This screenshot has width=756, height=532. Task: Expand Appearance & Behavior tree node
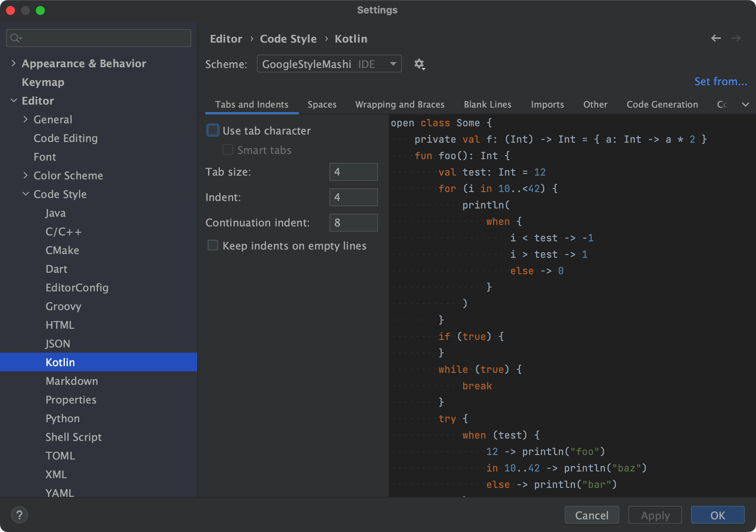[x=14, y=63]
